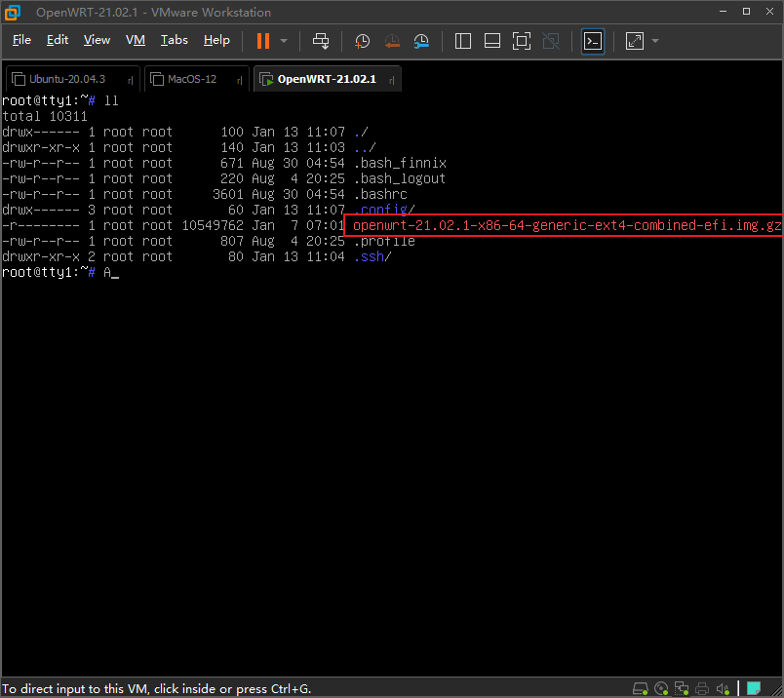Viewport: 784px width, 698px height.
Task: Take a snapshot of the virtual machine
Action: tap(362, 41)
